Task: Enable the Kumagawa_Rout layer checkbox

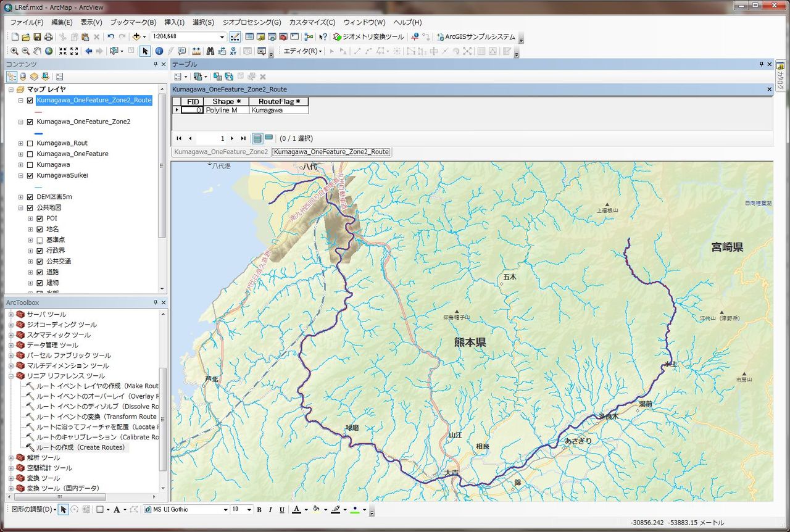Action: [30, 143]
